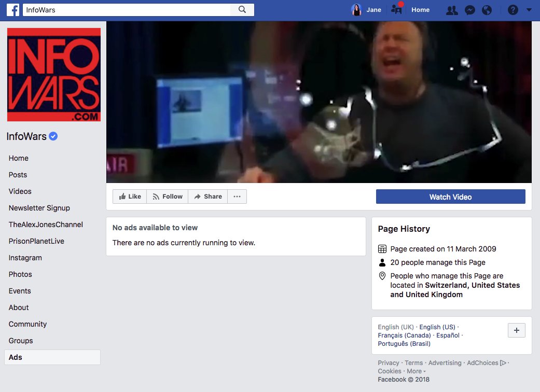Open Instagram in page sidebar

tap(25, 258)
